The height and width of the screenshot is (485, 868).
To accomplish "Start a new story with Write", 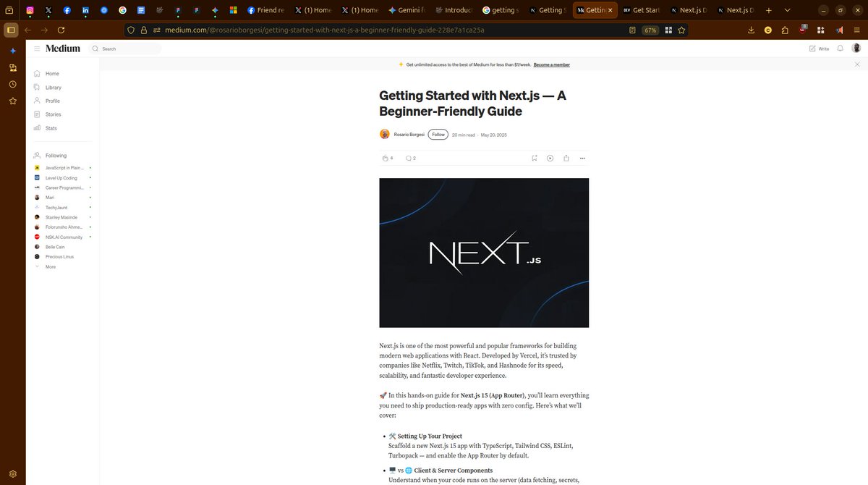I will 819,48.
